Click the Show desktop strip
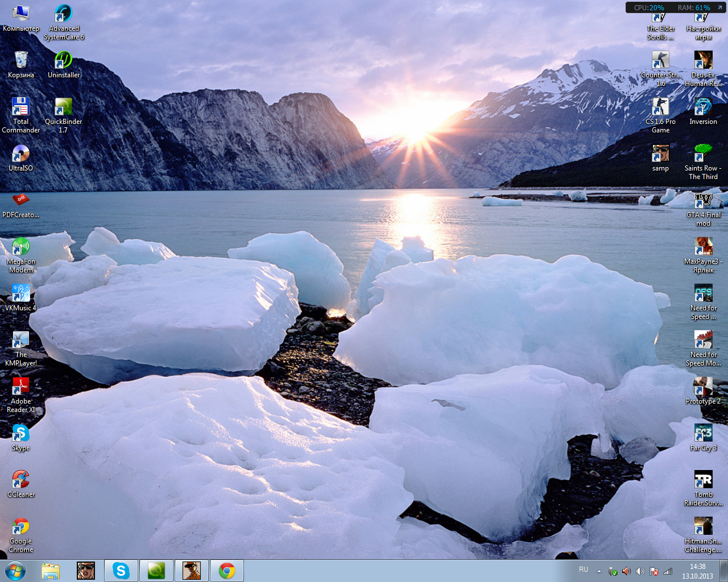This screenshot has height=582, width=728. pos(723,571)
